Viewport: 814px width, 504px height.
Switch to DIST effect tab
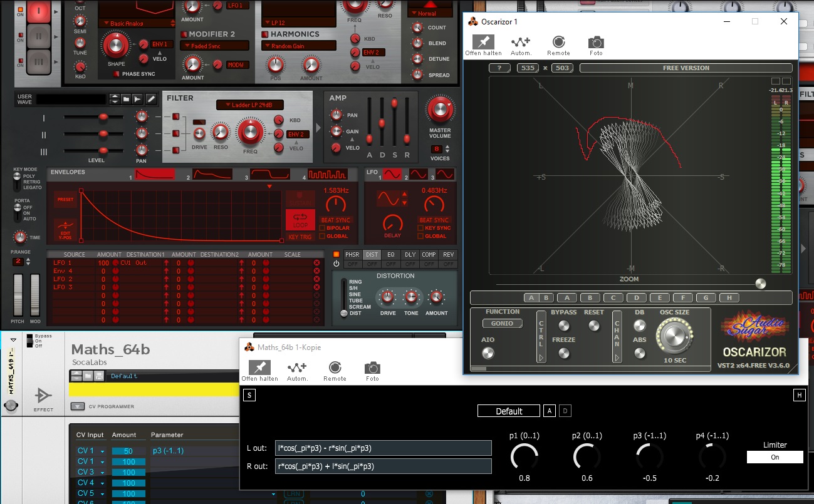pos(372,255)
